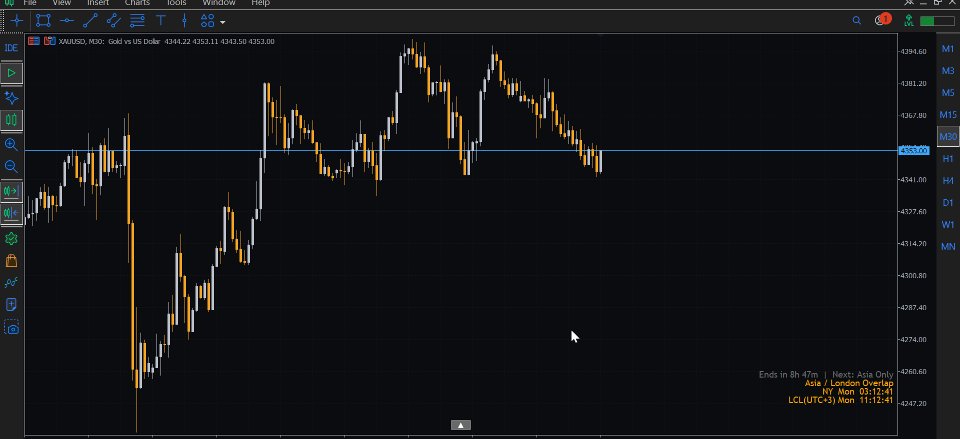
Task: Open account notifications with red badge
Action: click(882, 20)
